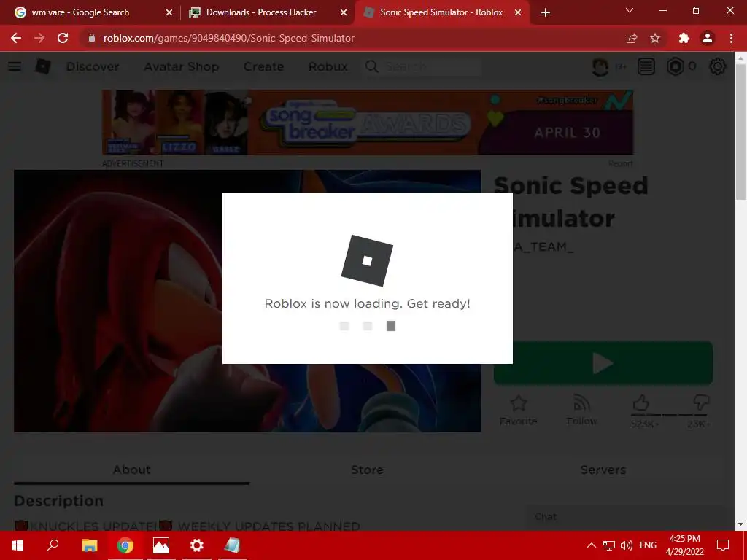
Task: Reload the page with the refresh icon
Action: [63, 38]
